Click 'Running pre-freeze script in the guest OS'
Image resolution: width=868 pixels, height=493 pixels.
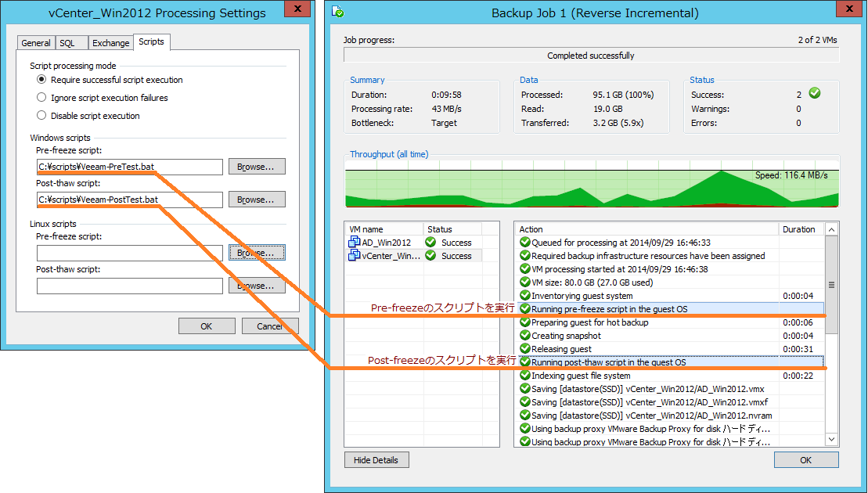pos(610,309)
